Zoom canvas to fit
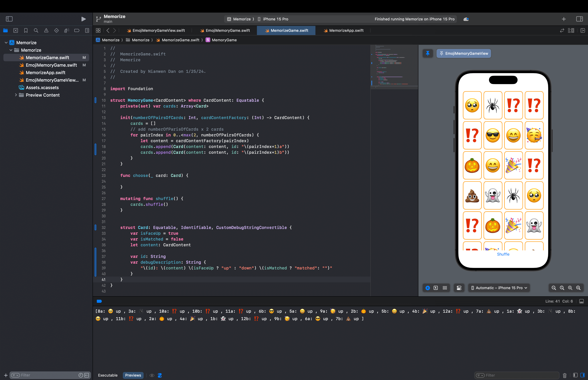Viewport: 588px width, 380px height. [570, 288]
